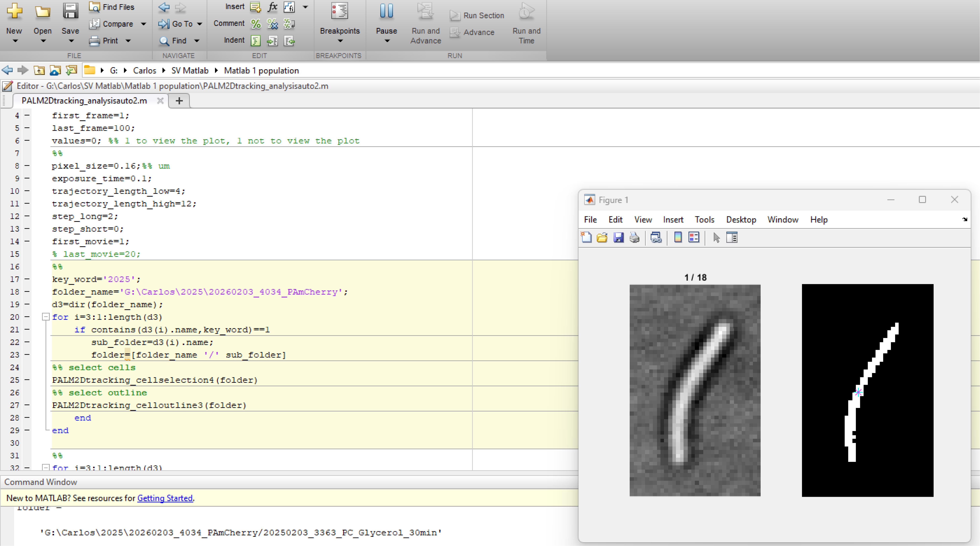Click Save Figure icon in Figure 1 toolbar

[x=619, y=238]
